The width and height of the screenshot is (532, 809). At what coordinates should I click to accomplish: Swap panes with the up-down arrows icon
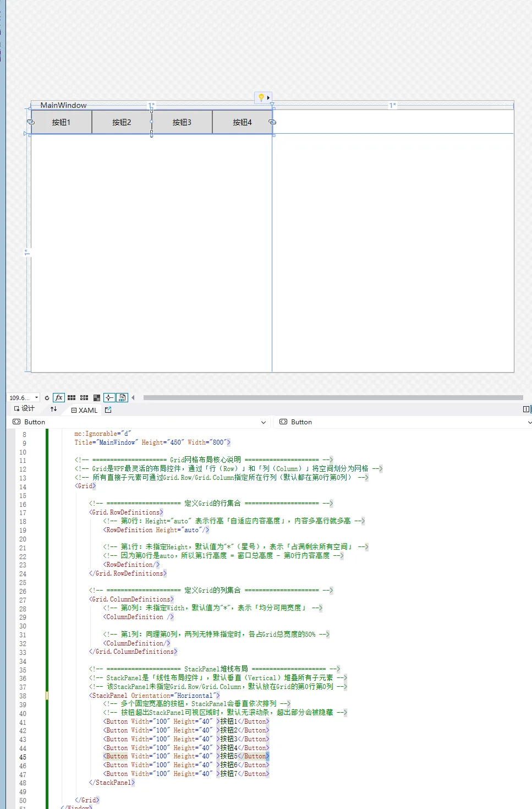[53, 409]
